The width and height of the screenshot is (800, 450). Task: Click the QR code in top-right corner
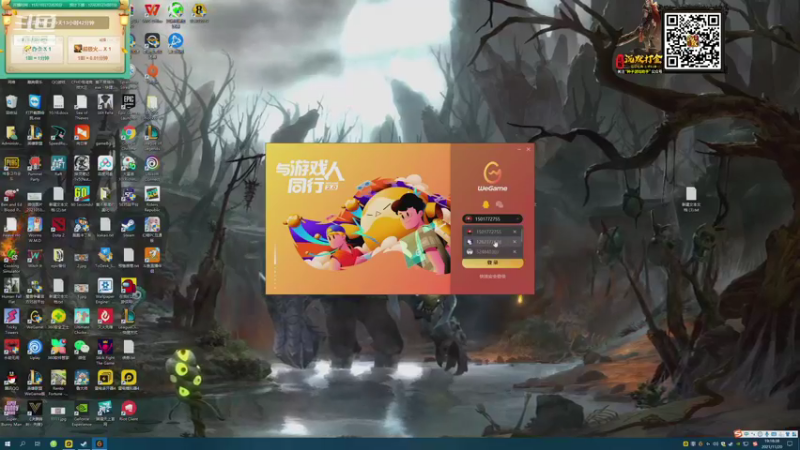(x=692, y=41)
